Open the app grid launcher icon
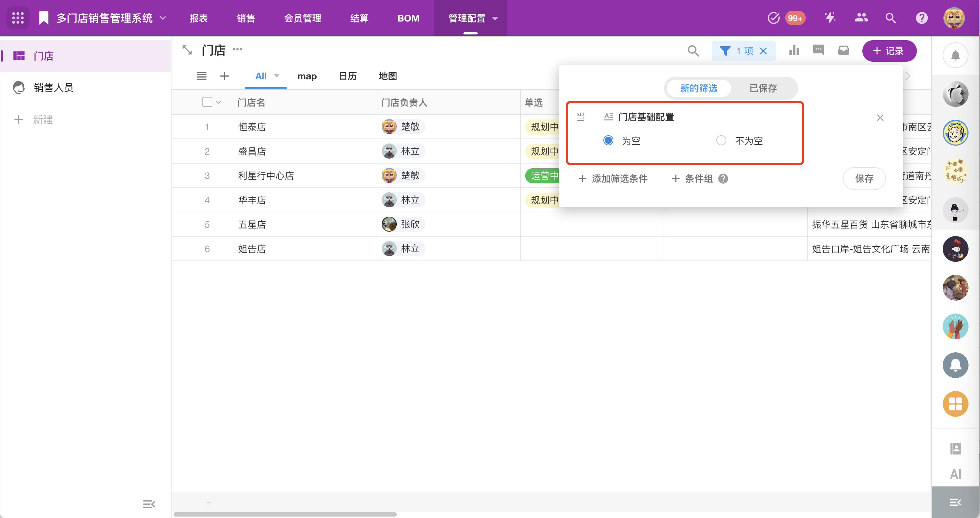This screenshot has height=518, width=980. pos(18,18)
